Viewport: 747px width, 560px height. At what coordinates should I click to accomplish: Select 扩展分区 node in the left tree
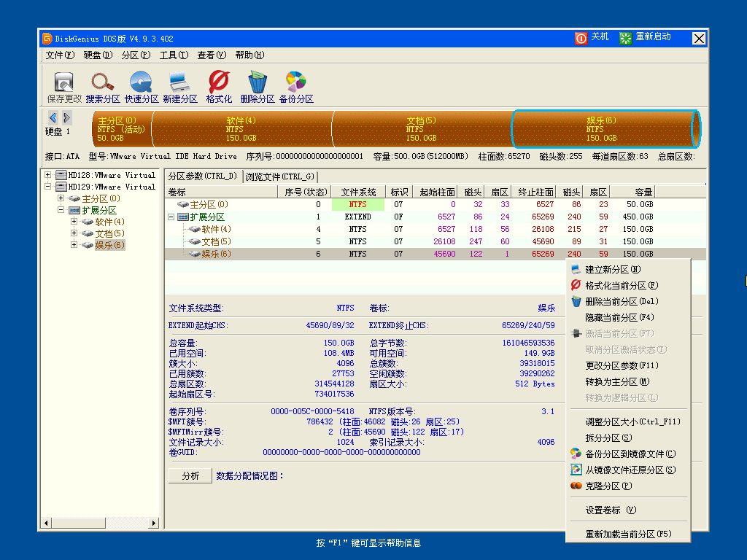99,211
